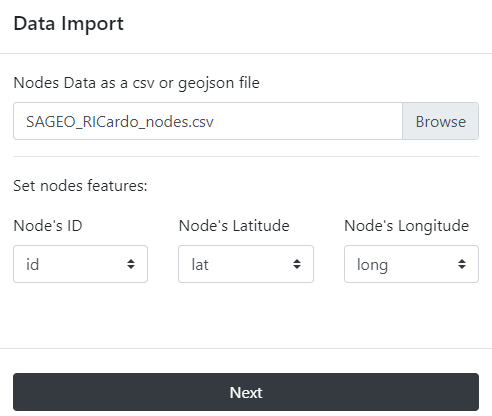Select the 'id' value text in dropdown
Viewport: 492px width, 416px height.
33,265
